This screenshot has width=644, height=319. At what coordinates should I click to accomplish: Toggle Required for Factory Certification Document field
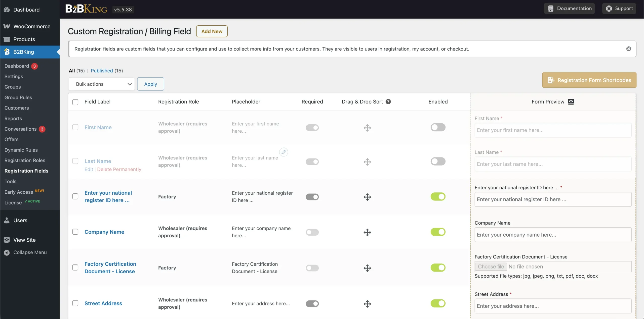312,268
